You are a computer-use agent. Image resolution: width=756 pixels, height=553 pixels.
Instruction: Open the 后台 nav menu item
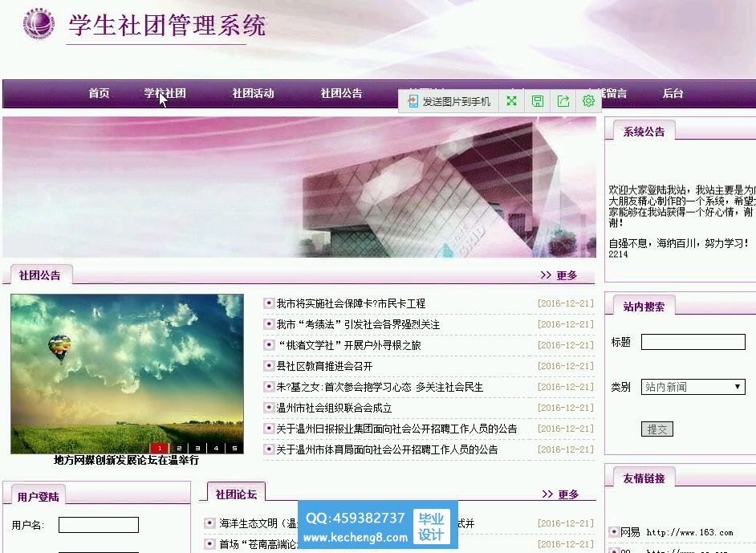coord(673,93)
